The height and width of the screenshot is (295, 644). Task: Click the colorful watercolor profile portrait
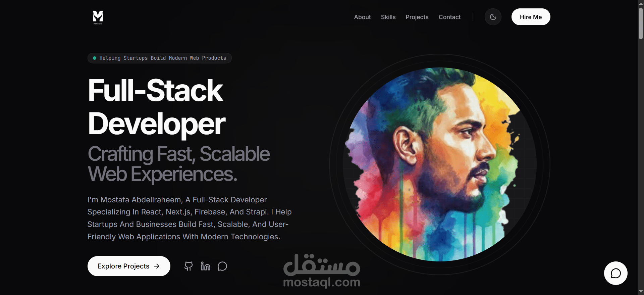click(x=439, y=164)
